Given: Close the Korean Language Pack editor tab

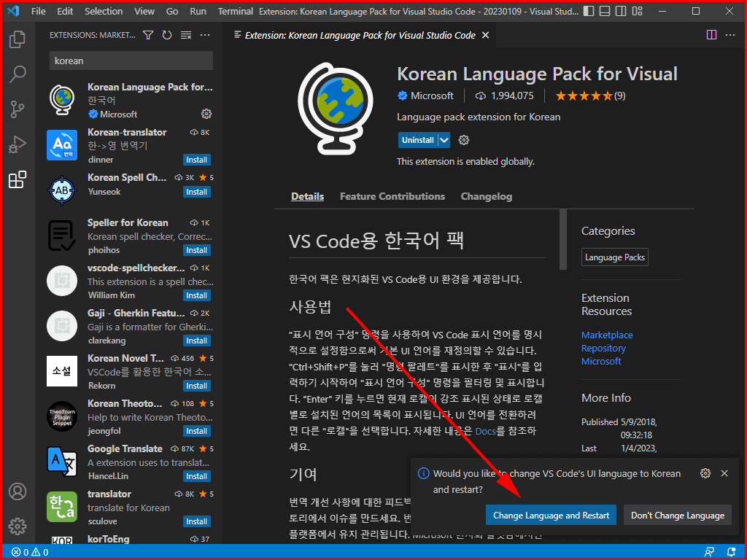Looking at the screenshot, I should tap(485, 35).
